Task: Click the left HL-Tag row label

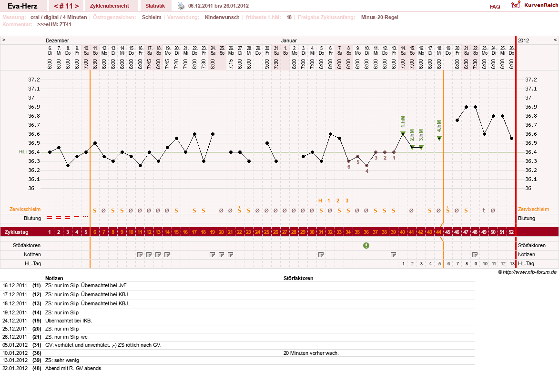Action: 33,264
